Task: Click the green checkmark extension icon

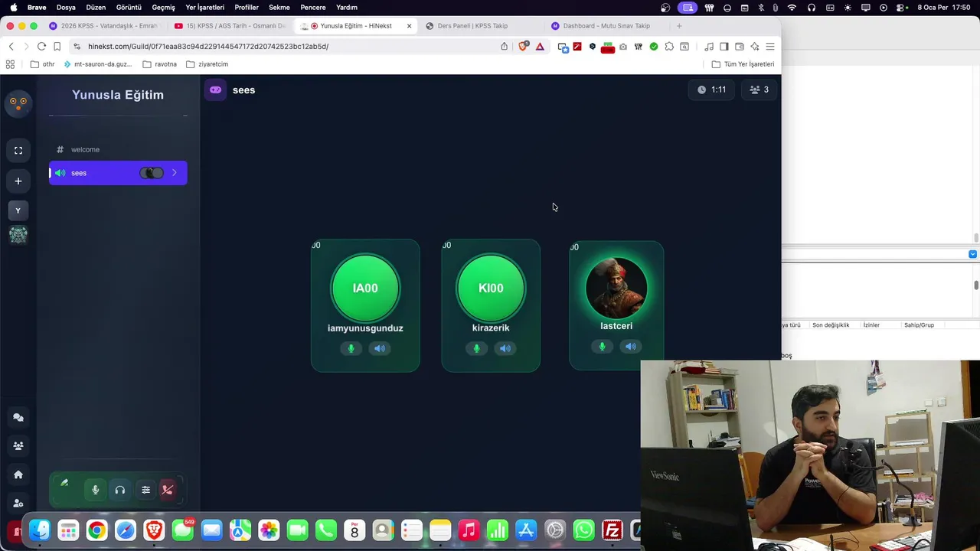Action: (654, 47)
